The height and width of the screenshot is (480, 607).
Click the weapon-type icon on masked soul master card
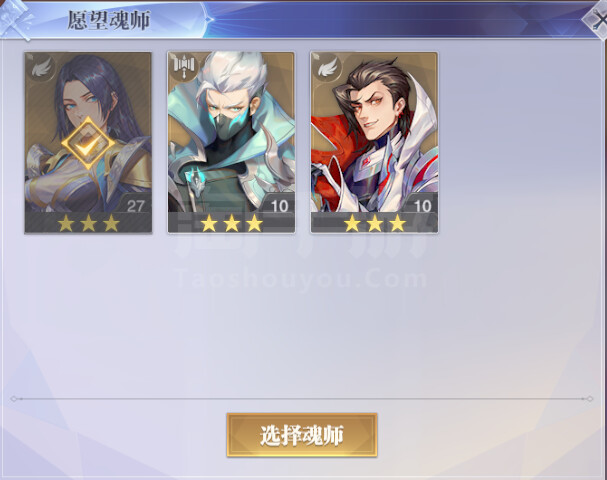pos(184,67)
